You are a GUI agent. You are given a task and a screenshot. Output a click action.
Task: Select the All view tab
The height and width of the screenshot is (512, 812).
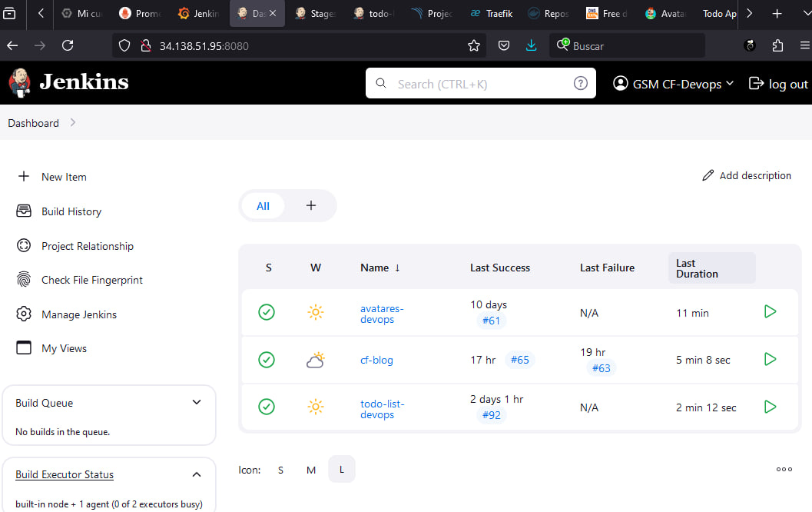pyautogui.click(x=263, y=206)
